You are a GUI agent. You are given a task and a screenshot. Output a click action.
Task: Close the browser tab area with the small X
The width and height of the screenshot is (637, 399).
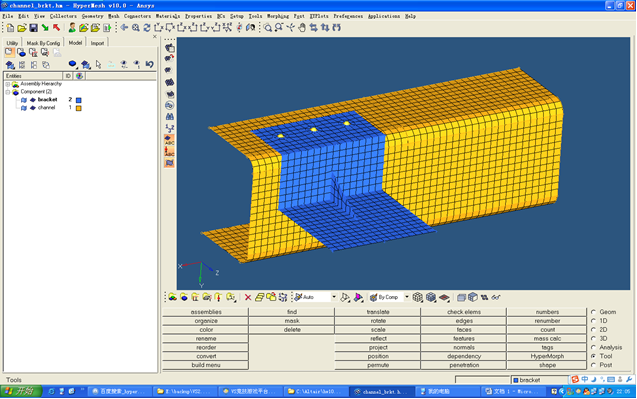tap(154, 37)
